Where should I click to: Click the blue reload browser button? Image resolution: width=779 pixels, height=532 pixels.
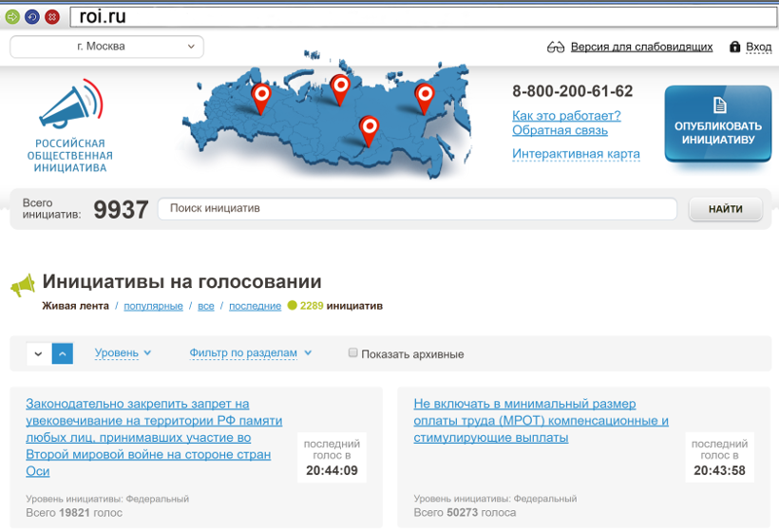tap(32, 17)
